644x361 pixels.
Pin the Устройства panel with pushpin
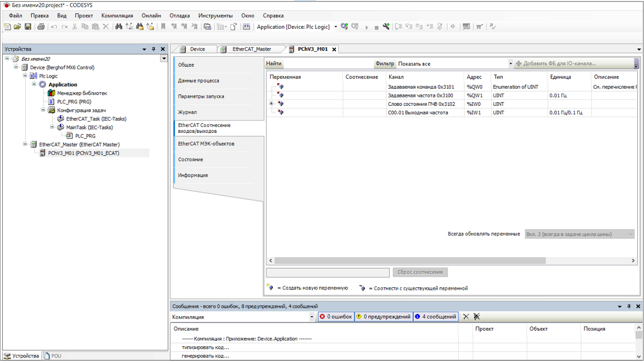[154, 49]
